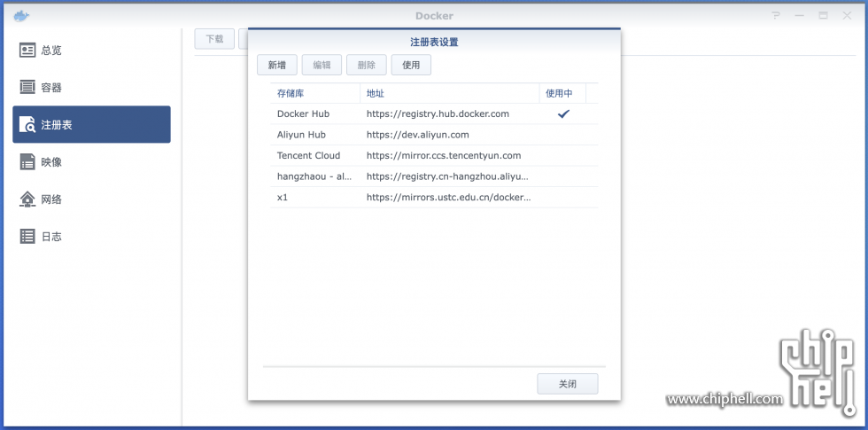
Task: Click the 总览 overview icon in sidebar
Action: pyautogui.click(x=27, y=51)
